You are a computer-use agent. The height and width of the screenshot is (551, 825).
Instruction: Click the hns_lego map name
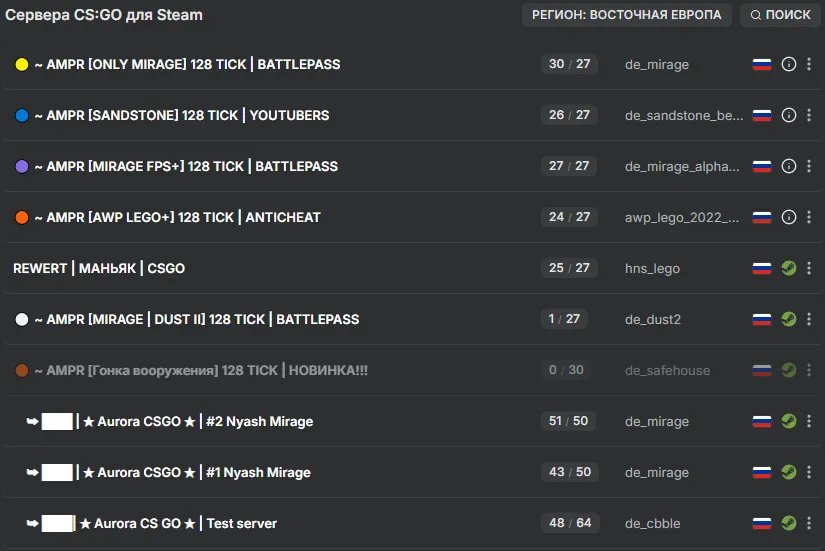pos(652,268)
